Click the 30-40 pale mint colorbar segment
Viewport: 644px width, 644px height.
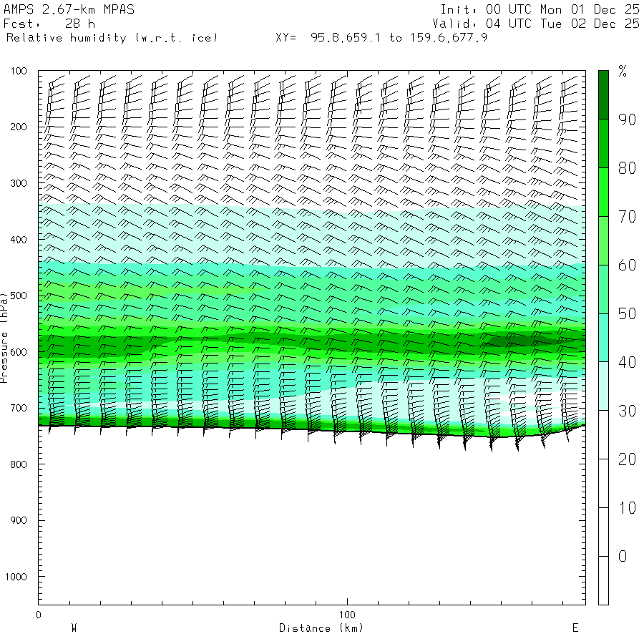tap(603, 386)
